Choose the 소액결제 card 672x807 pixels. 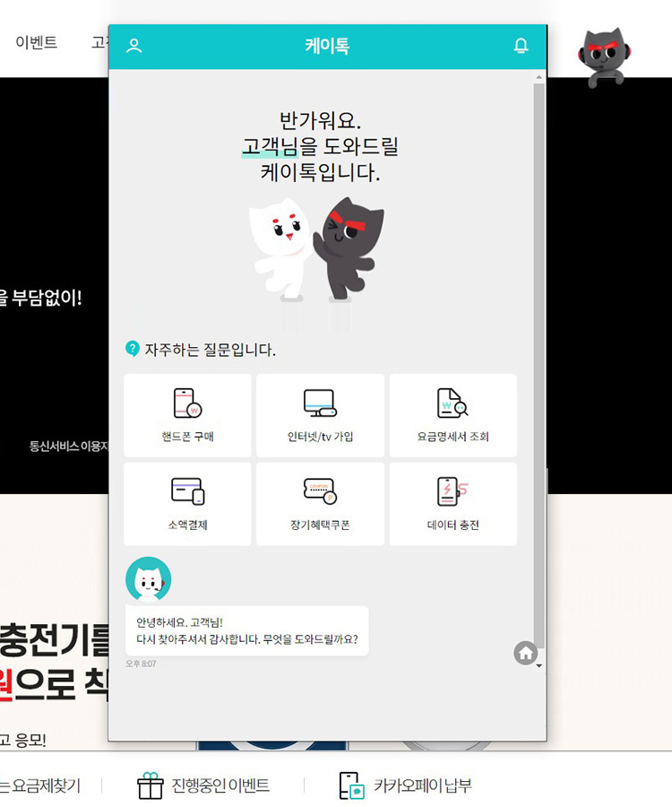187,504
